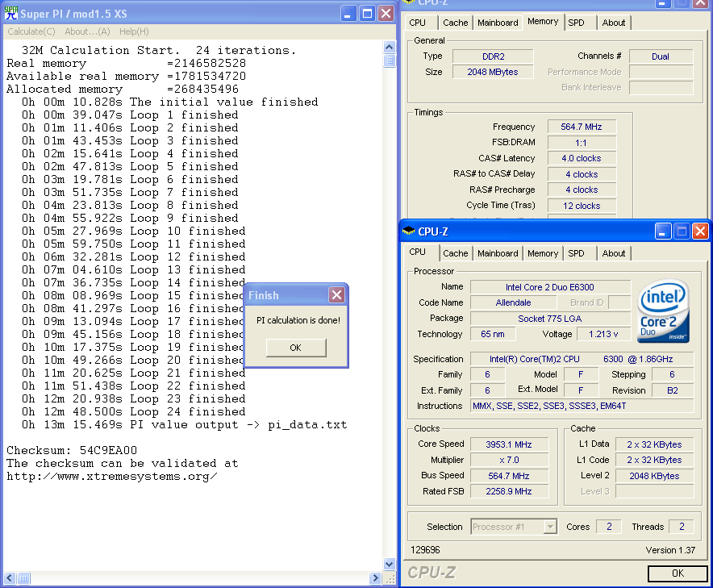
Task: Click the Multiplier value x 7.0
Action: (509, 460)
